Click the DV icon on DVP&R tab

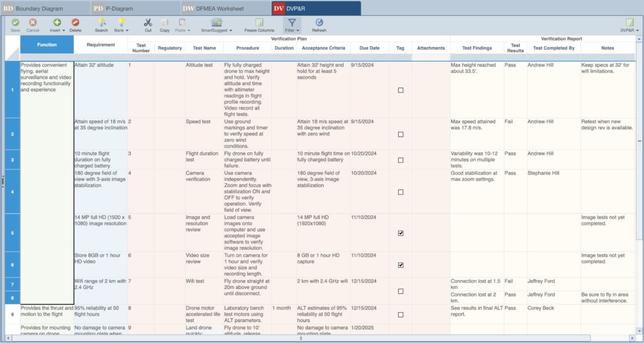279,8
